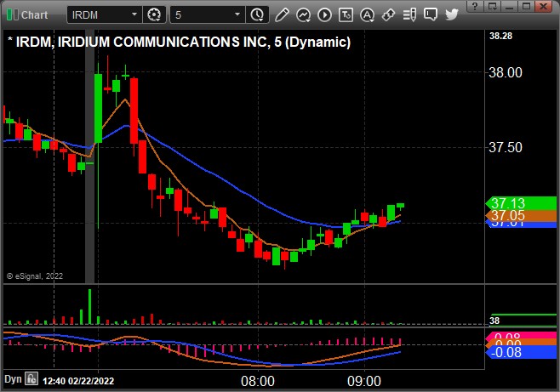Click the Chart title text
The width and height of the screenshot is (560, 392).
pyautogui.click(x=34, y=15)
